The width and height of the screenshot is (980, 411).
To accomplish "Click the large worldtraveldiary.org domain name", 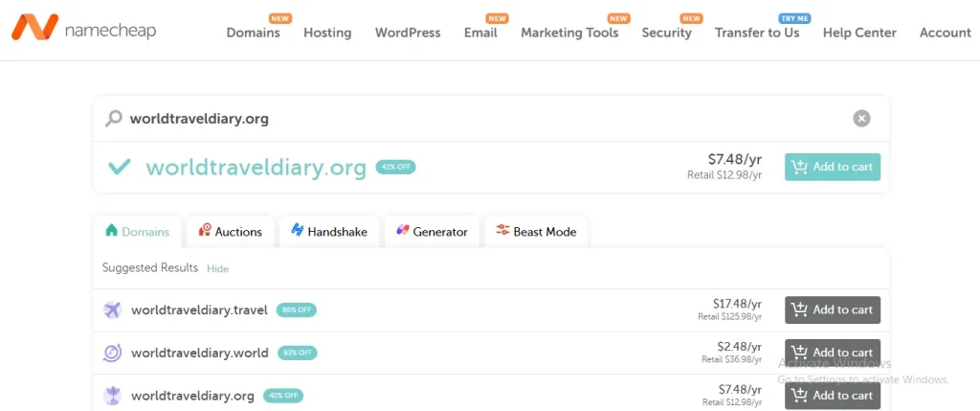I will click(256, 168).
